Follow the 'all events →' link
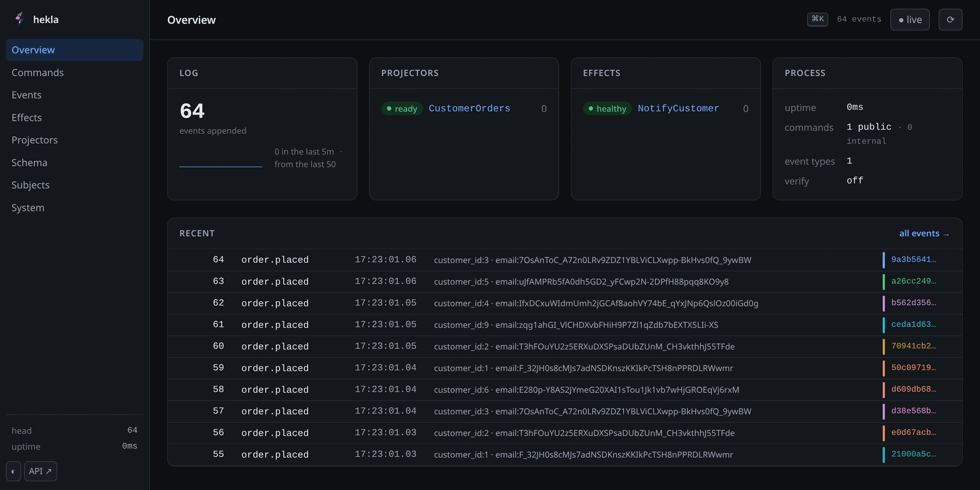Screen dimensions: 980x490 (924, 233)
